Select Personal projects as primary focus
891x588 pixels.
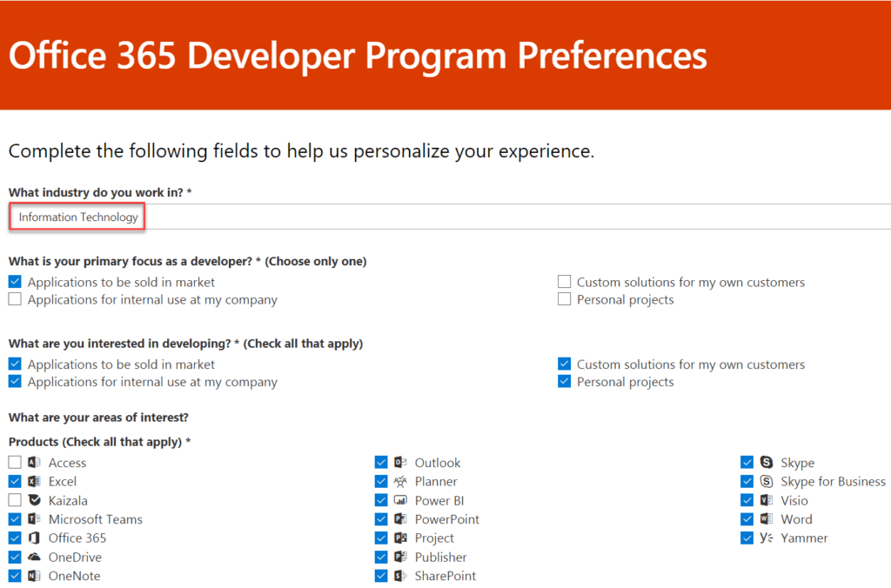tap(564, 299)
